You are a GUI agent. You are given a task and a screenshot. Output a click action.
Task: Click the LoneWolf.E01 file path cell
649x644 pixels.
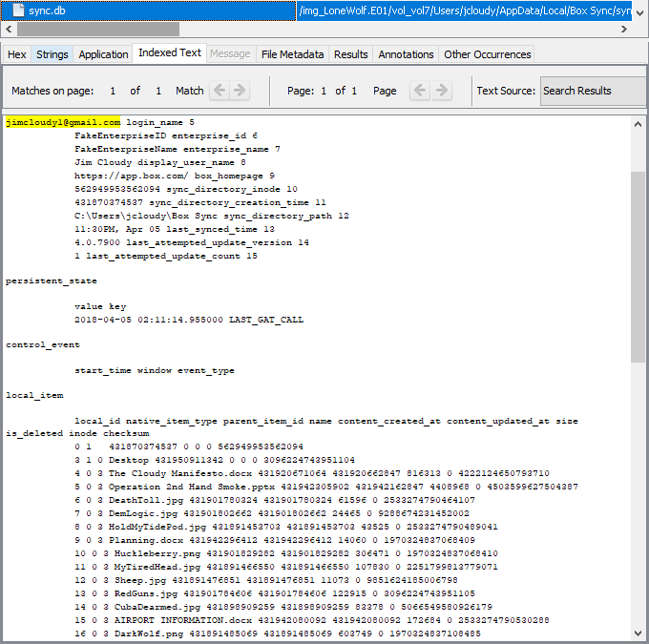click(x=464, y=10)
